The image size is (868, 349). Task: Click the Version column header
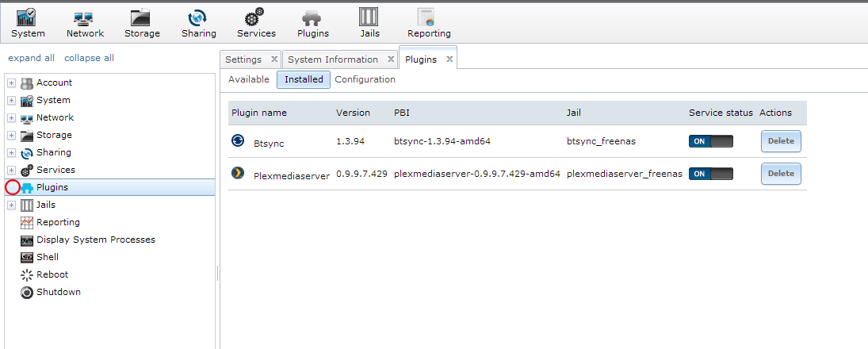pyautogui.click(x=353, y=113)
